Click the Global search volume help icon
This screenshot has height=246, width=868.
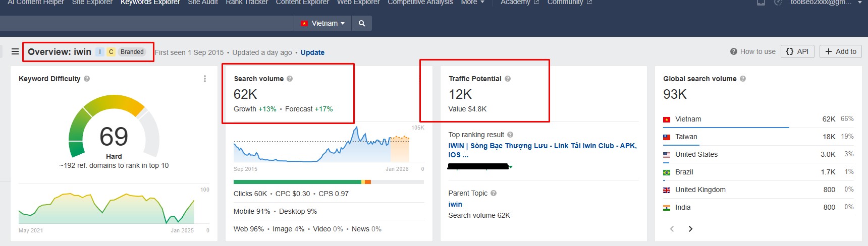743,79
